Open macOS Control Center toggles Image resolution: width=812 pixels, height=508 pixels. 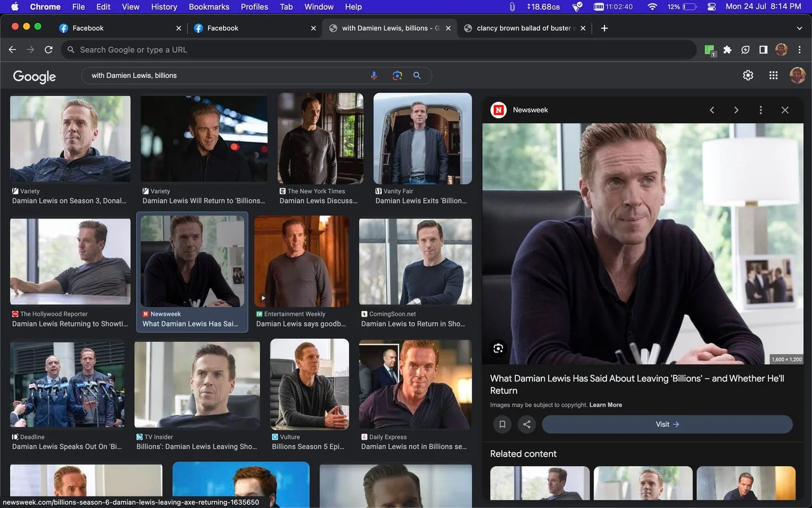(712, 7)
